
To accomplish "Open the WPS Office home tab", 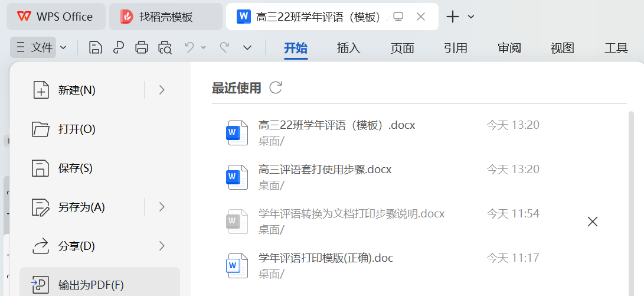I will point(56,17).
